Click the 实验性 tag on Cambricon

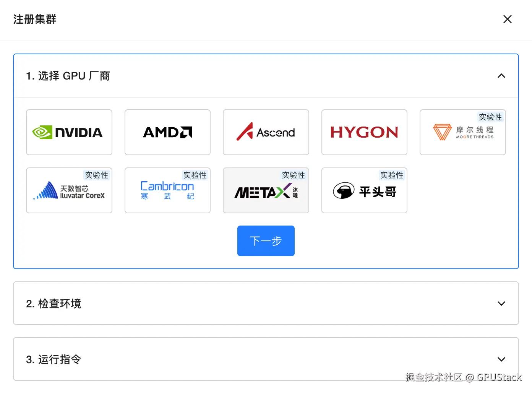click(195, 175)
